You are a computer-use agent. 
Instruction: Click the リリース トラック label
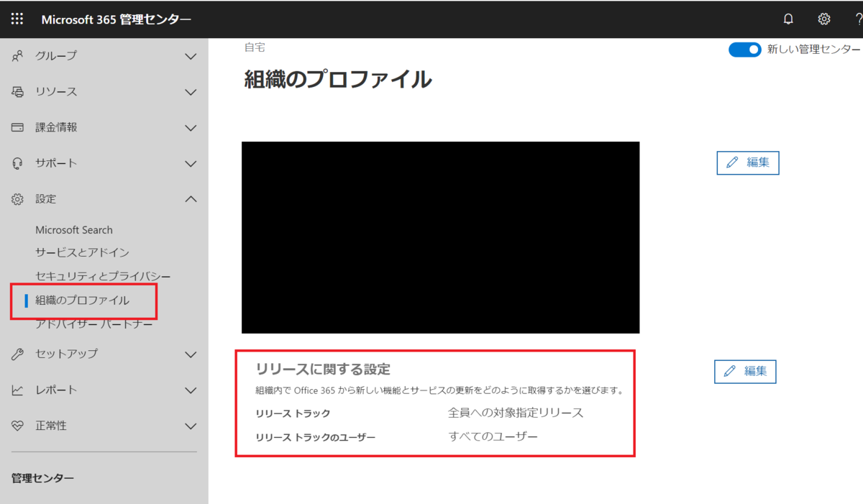(293, 413)
